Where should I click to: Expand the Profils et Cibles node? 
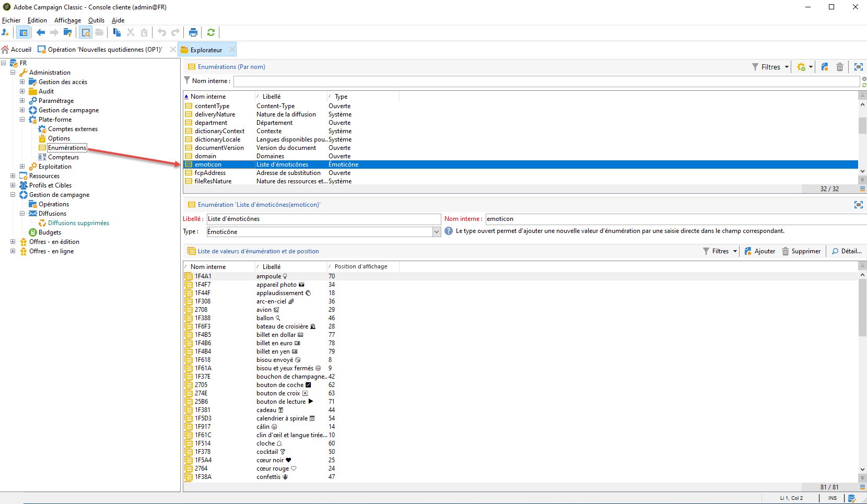pyautogui.click(x=13, y=185)
